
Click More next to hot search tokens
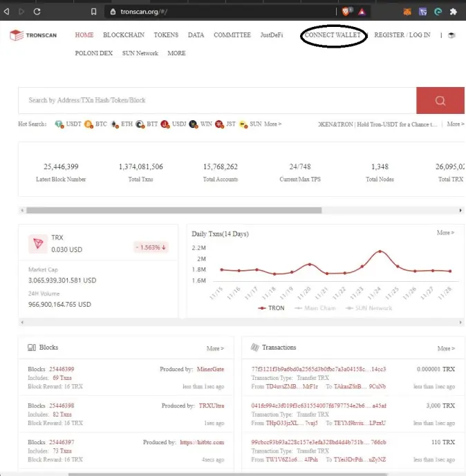point(273,124)
